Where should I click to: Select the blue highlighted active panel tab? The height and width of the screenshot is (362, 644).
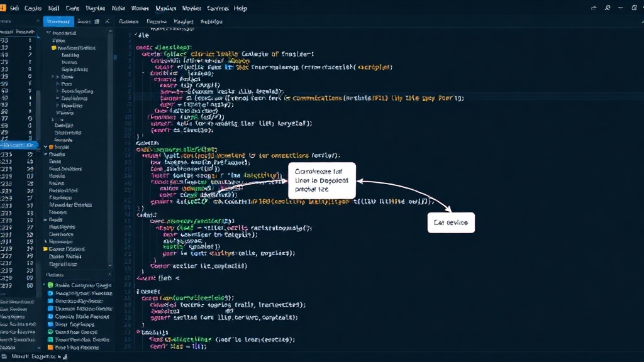[58, 21]
